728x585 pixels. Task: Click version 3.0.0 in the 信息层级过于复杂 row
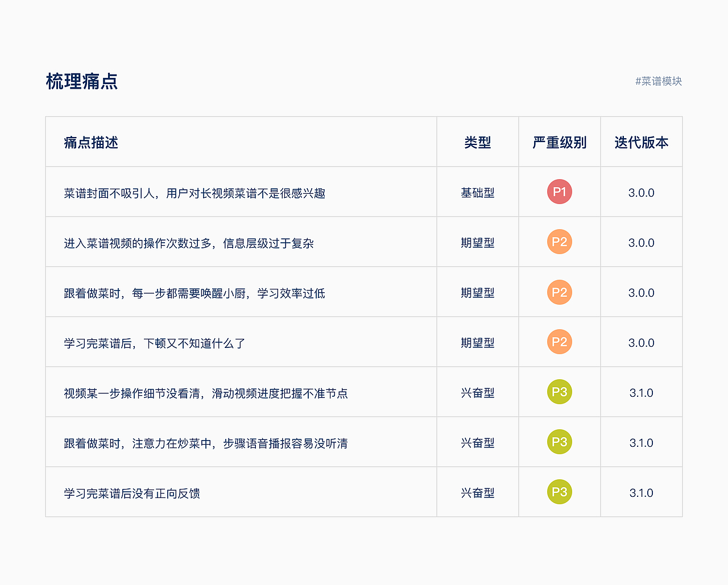642,243
